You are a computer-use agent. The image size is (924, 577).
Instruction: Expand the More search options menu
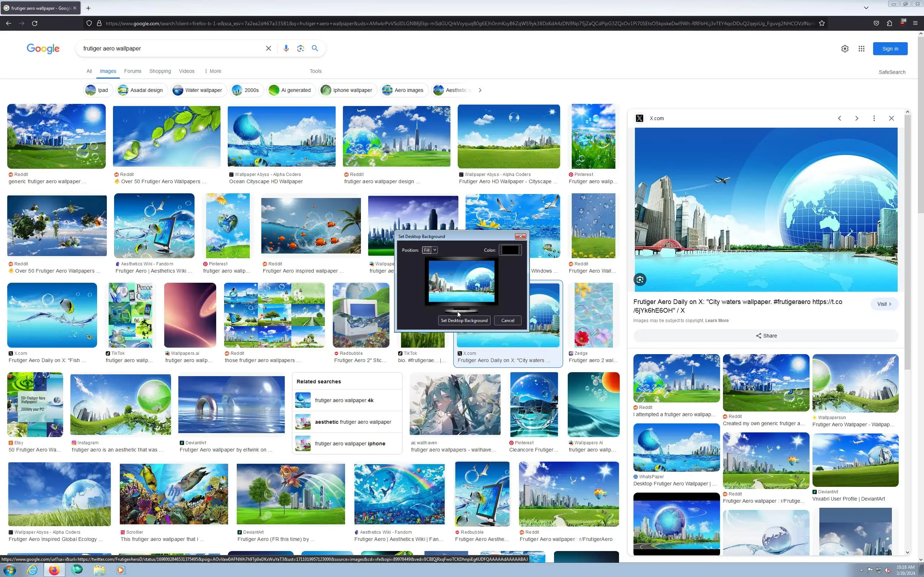click(x=213, y=71)
